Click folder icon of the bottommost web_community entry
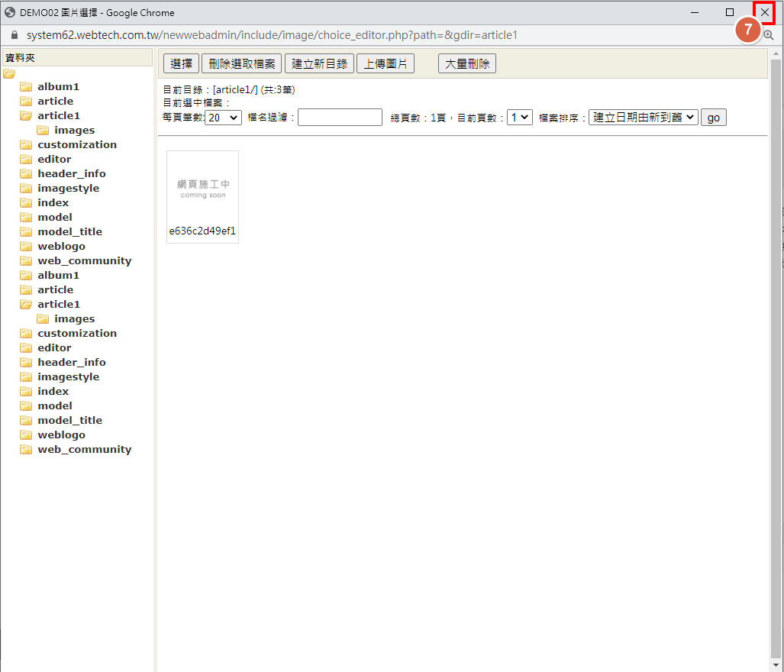 26,450
